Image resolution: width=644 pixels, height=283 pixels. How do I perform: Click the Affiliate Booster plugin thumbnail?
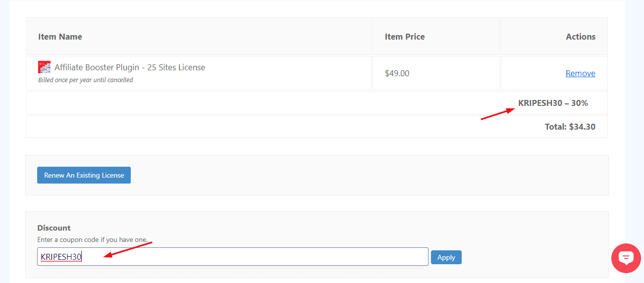[x=44, y=67]
